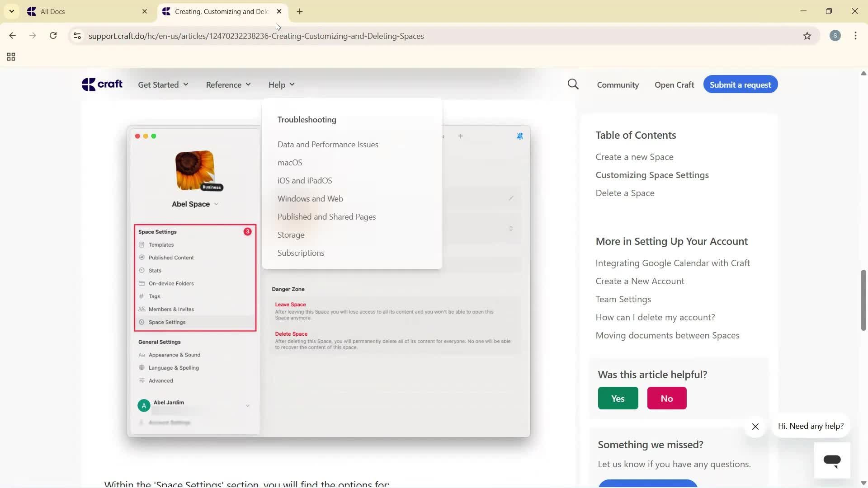Image resolution: width=868 pixels, height=488 pixels.
Task: Open the tab search chevron in the title bar
Action: point(11,11)
